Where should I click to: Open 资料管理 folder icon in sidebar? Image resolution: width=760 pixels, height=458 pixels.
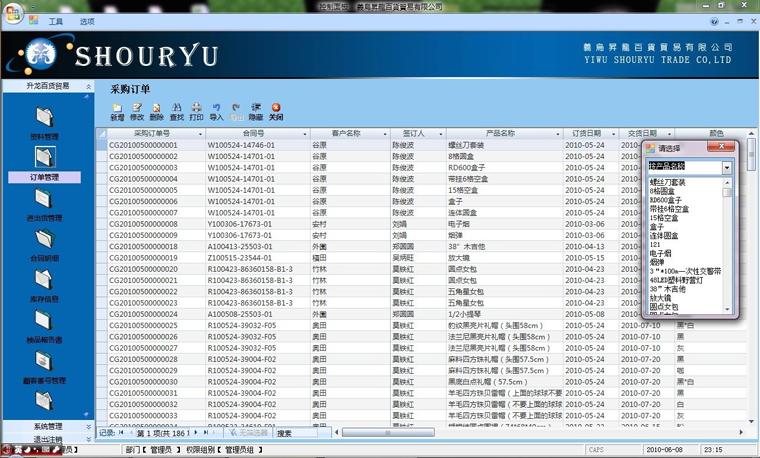tap(45, 116)
